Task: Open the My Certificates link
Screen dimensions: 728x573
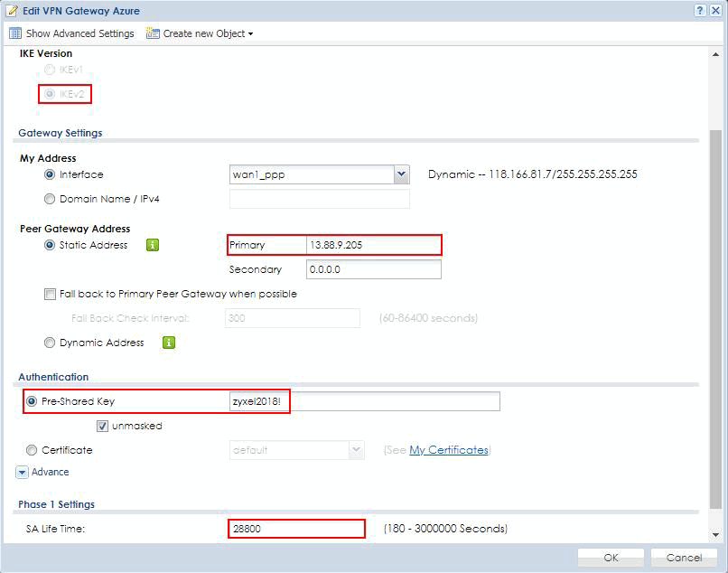Action: [x=448, y=450]
